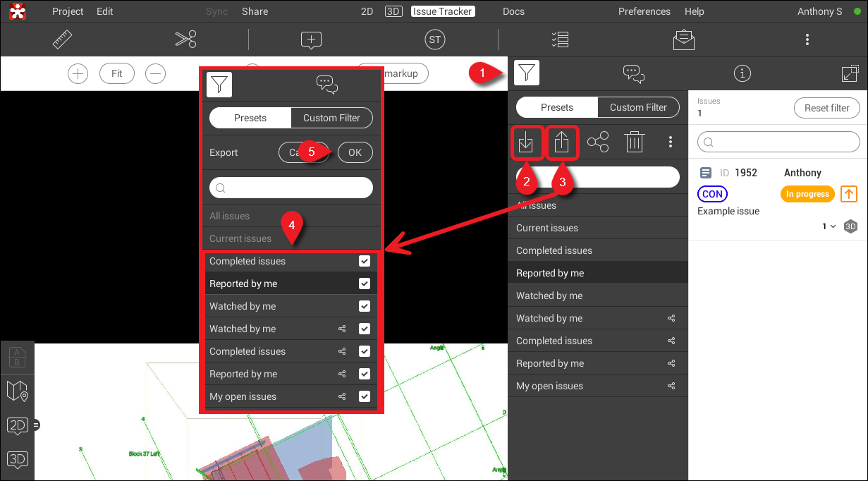Toggle the My open issues checkbox
This screenshot has height=481, width=868.
pos(365,396)
